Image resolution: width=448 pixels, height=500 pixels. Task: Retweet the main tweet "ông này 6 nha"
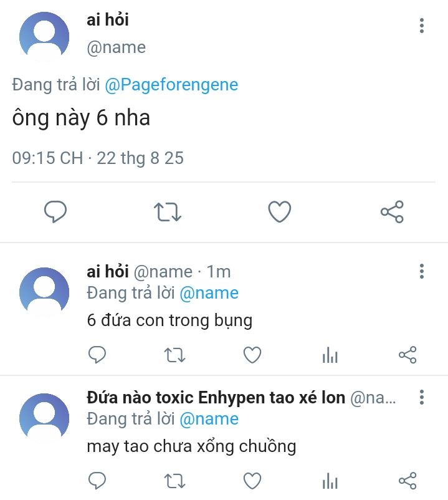[168, 213]
